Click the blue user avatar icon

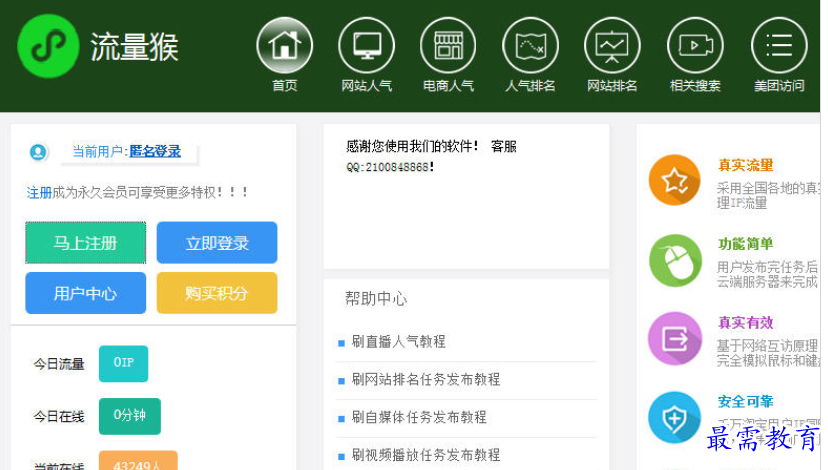tap(38, 152)
